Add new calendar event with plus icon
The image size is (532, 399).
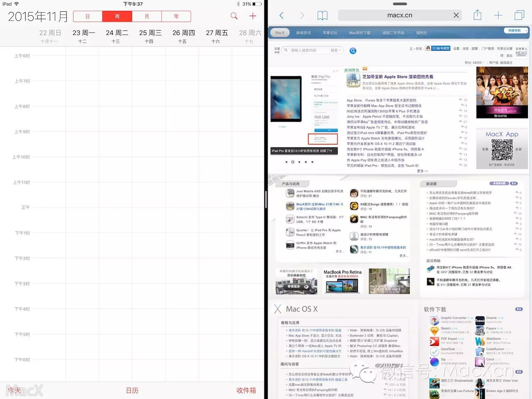click(x=253, y=16)
